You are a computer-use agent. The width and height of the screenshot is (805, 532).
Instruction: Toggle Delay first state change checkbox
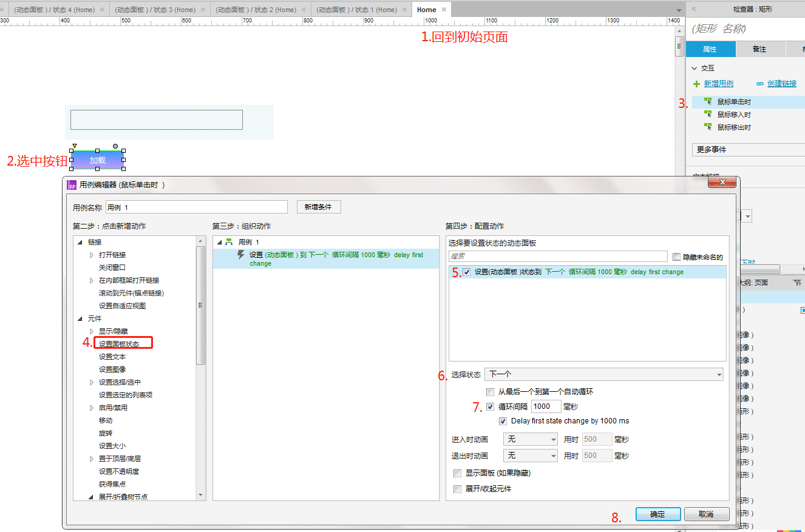coord(503,421)
